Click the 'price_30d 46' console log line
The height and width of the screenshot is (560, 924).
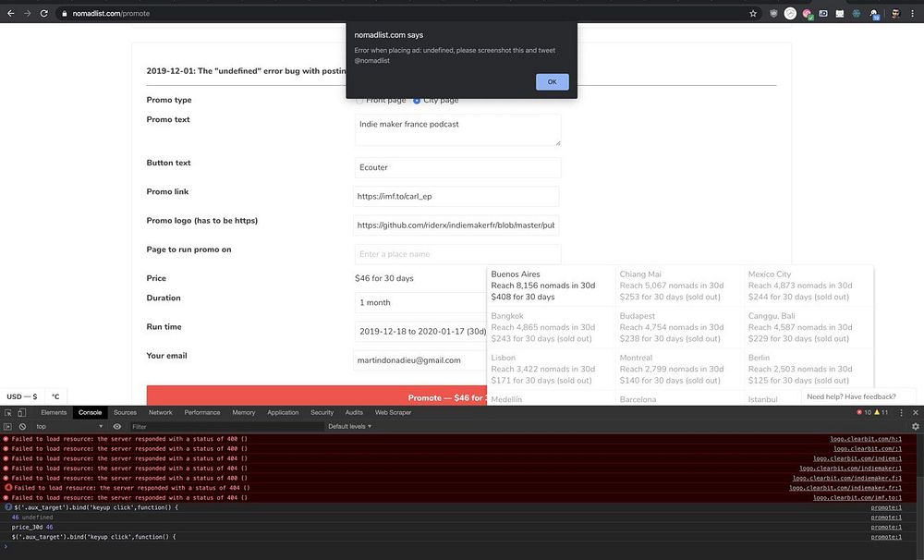tap(32, 527)
